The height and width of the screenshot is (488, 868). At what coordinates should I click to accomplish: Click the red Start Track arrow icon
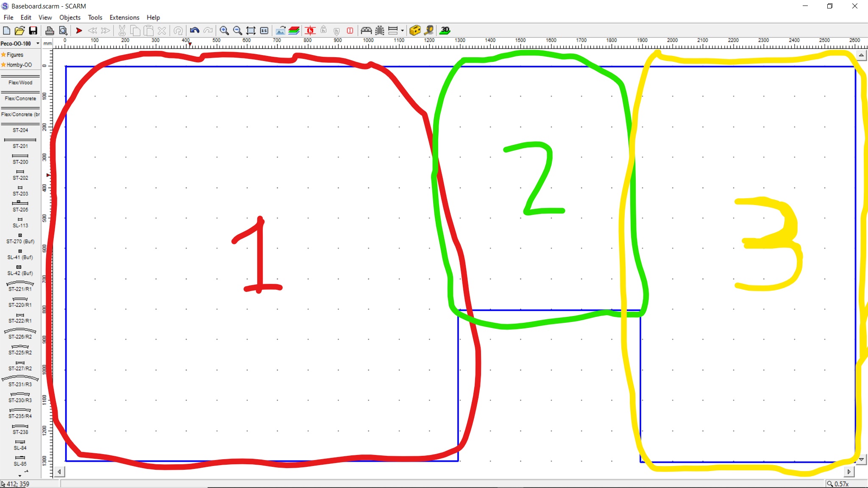pos(79,30)
